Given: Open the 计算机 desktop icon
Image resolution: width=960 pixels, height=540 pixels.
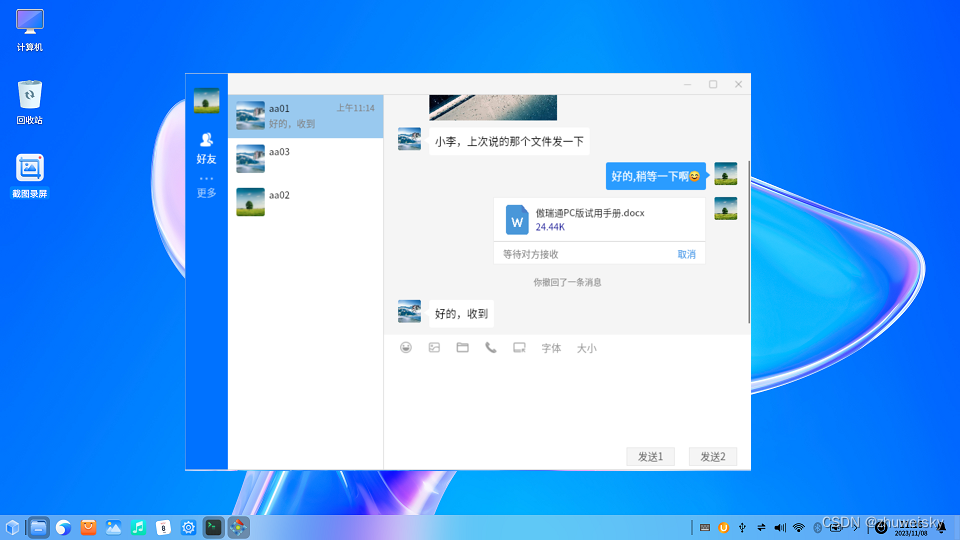Looking at the screenshot, I should (x=29, y=30).
